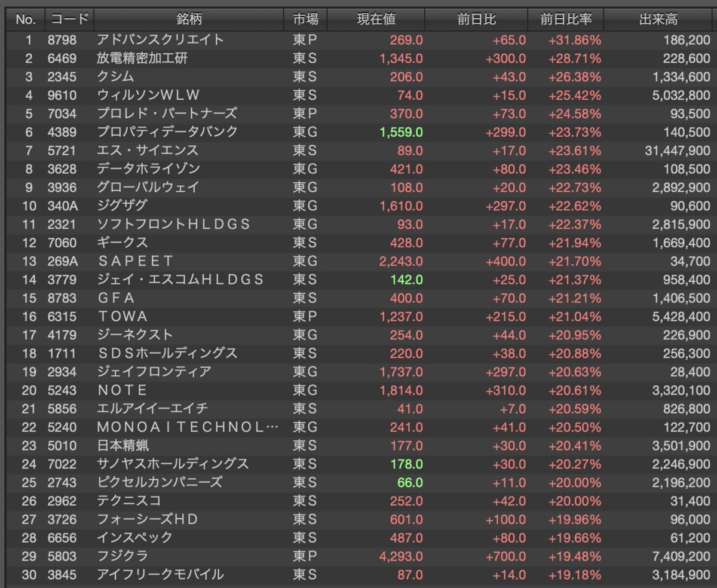Click the NOTE stock name
Image resolution: width=717 pixels, height=588 pixels.
point(122,390)
